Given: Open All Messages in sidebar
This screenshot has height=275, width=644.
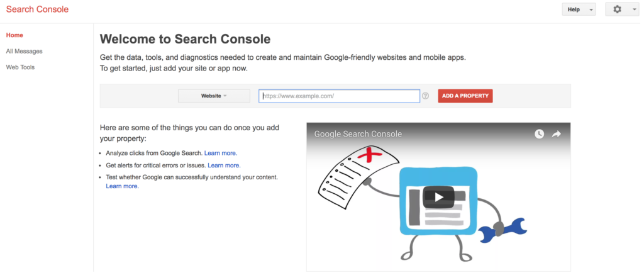Looking at the screenshot, I should (x=25, y=52).
